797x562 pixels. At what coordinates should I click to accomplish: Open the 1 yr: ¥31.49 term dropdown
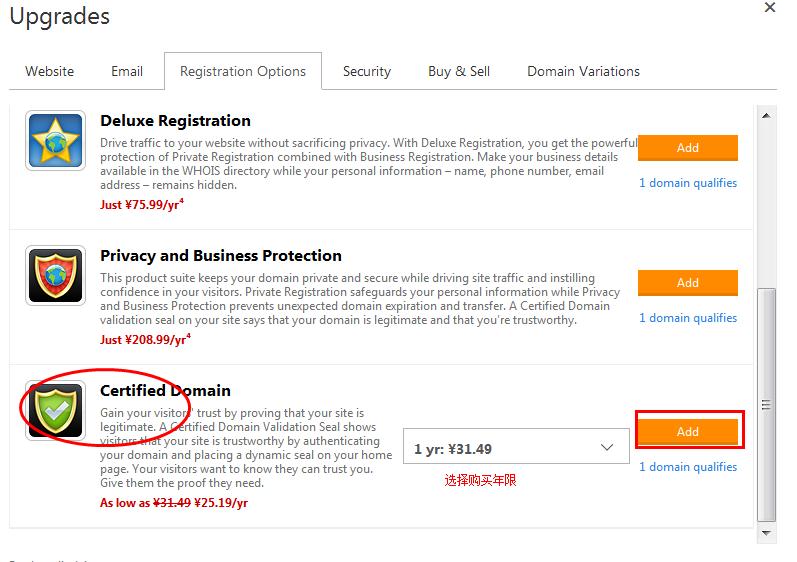[x=516, y=446]
